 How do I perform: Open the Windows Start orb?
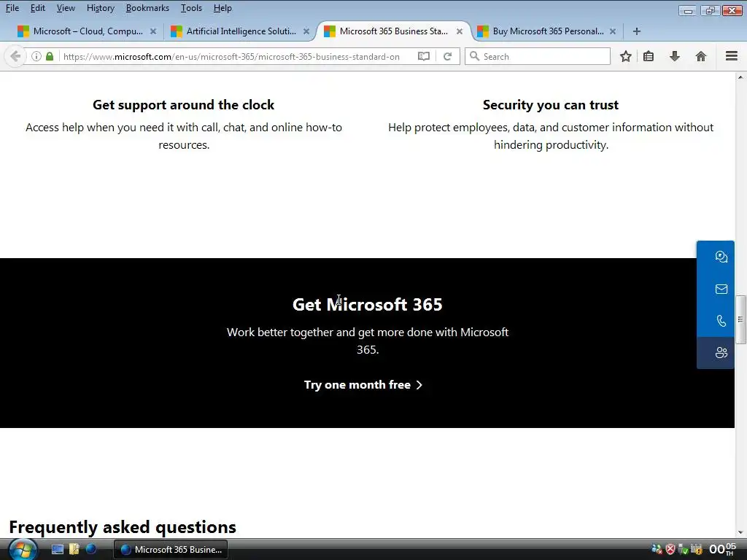[x=23, y=550]
